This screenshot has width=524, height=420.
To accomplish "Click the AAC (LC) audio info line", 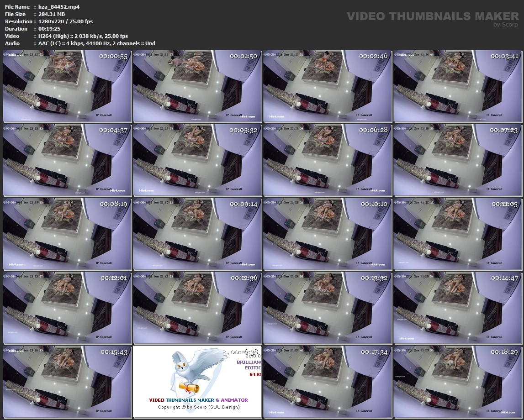I will point(96,43).
